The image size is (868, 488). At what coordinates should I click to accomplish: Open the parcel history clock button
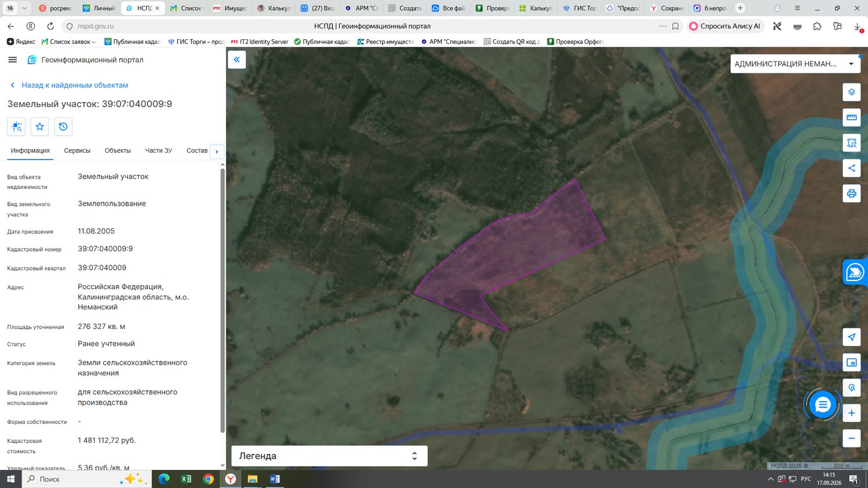click(x=63, y=127)
